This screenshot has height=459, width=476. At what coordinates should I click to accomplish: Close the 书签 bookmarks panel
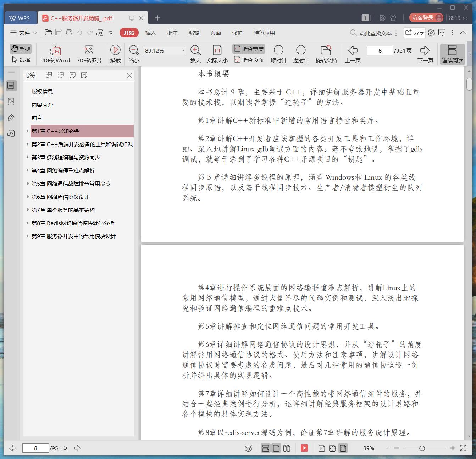click(x=129, y=75)
